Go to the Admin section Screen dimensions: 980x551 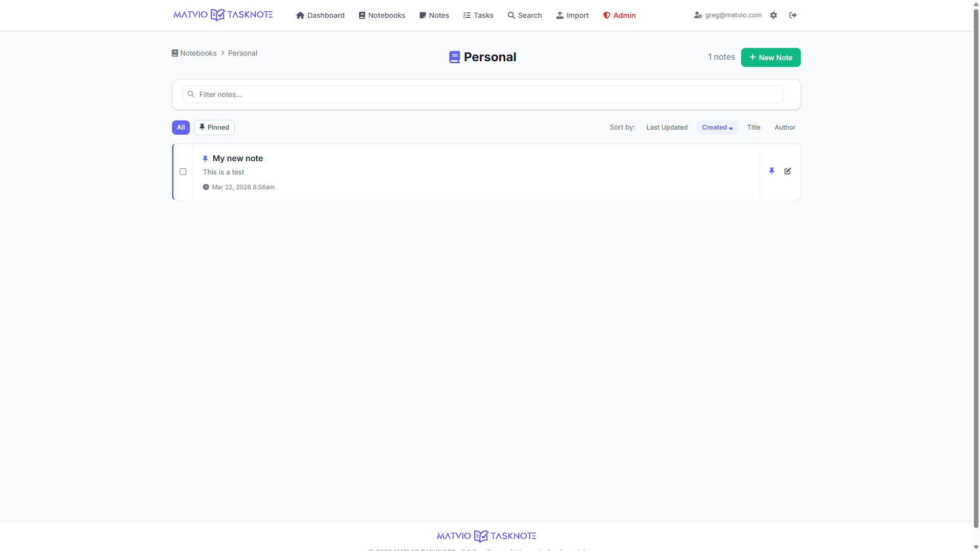619,15
